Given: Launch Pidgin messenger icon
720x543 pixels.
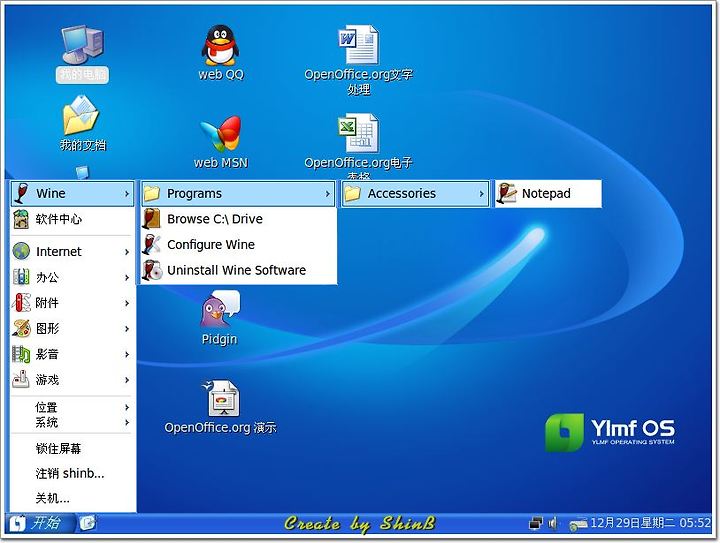Looking at the screenshot, I should [220, 309].
